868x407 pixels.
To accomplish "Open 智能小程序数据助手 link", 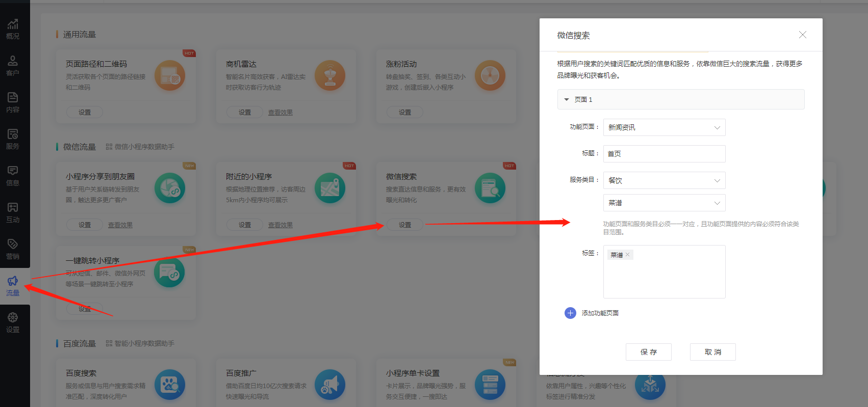I will click(140, 343).
